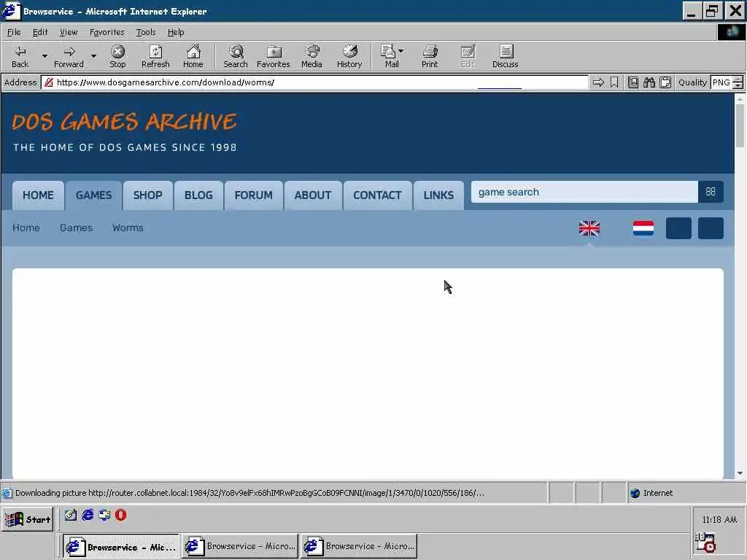The image size is (747, 560).
Task: Go to the browser Home page
Action: 193,56
